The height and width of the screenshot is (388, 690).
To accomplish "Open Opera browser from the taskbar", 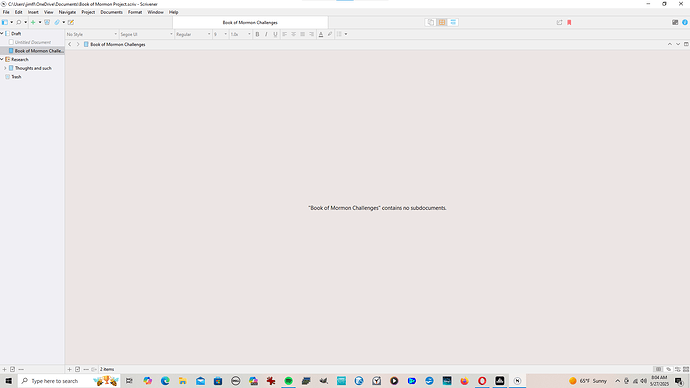I will 482,381.
